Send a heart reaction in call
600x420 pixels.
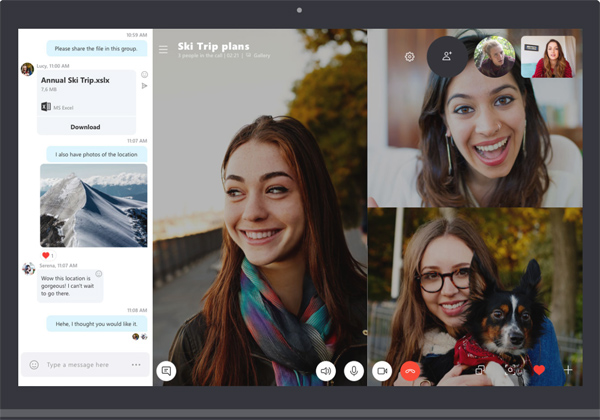[x=539, y=370]
